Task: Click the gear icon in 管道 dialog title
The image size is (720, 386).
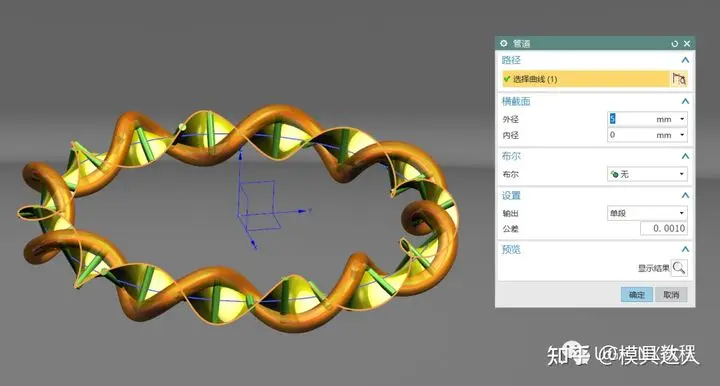Action: [504, 43]
